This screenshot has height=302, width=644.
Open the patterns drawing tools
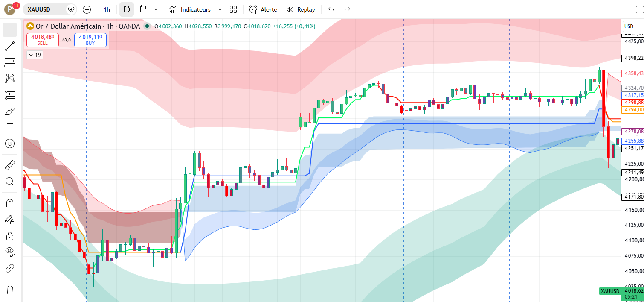tap(10, 79)
